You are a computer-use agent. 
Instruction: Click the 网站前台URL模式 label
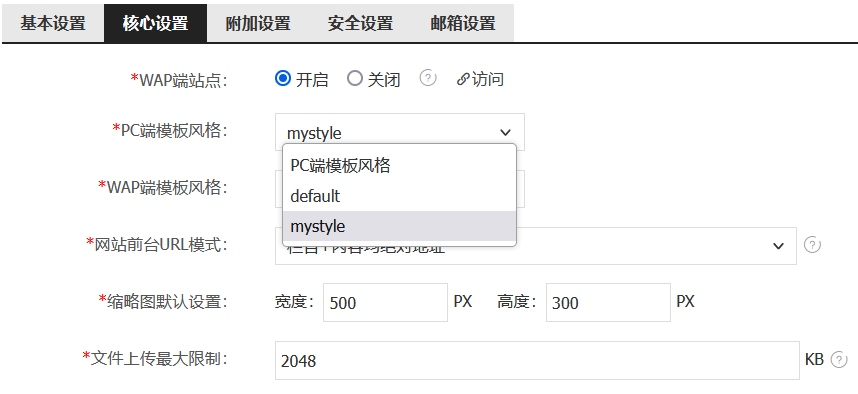click(x=156, y=244)
